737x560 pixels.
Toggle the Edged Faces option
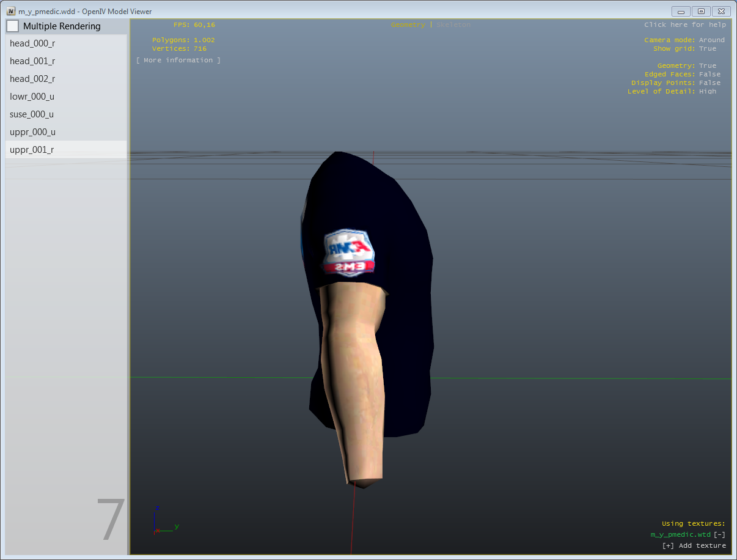coord(710,75)
